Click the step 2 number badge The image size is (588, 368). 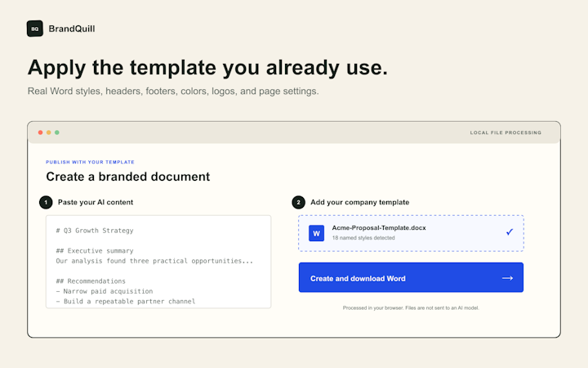coord(299,203)
